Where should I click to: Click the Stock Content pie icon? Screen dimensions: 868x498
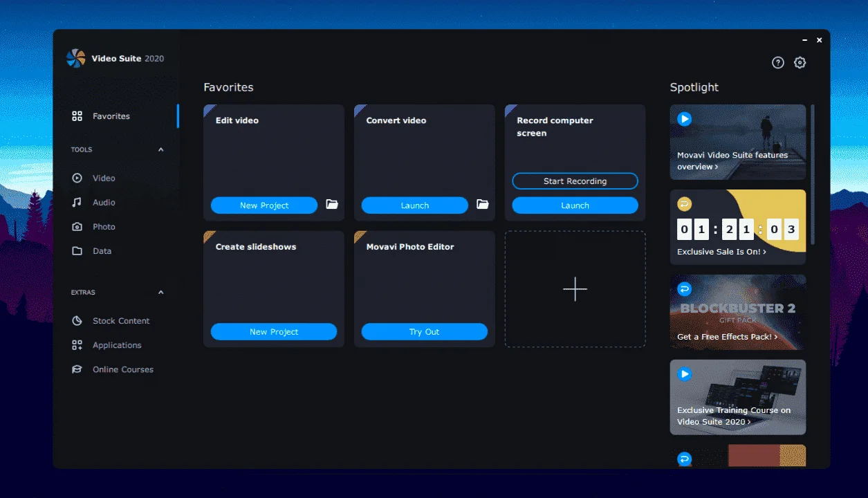77,321
